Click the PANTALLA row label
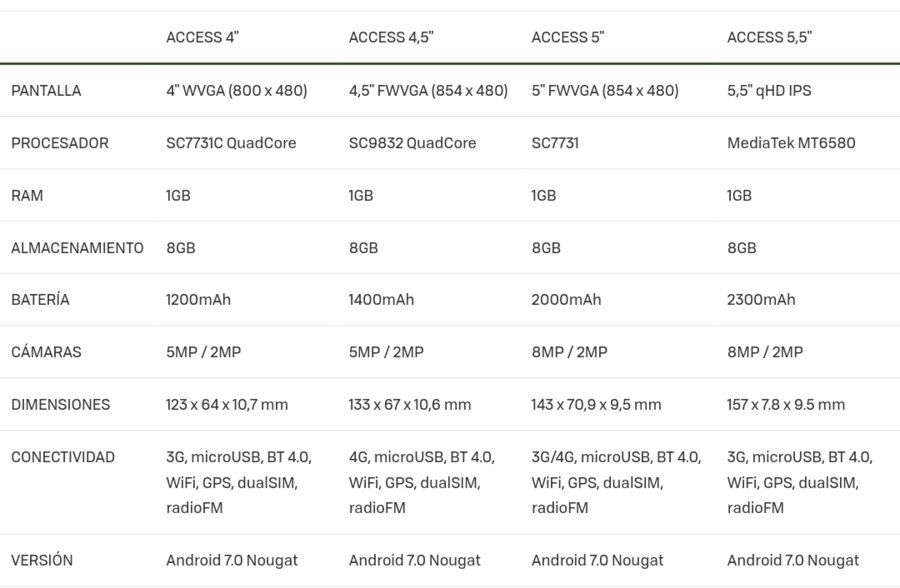 46,91
